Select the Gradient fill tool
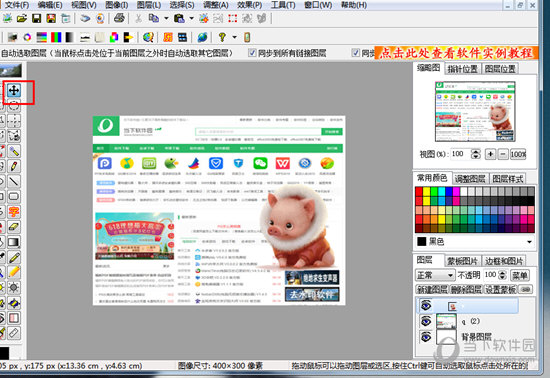The height and width of the screenshot is (378, 550). click(x=14, y=242)
